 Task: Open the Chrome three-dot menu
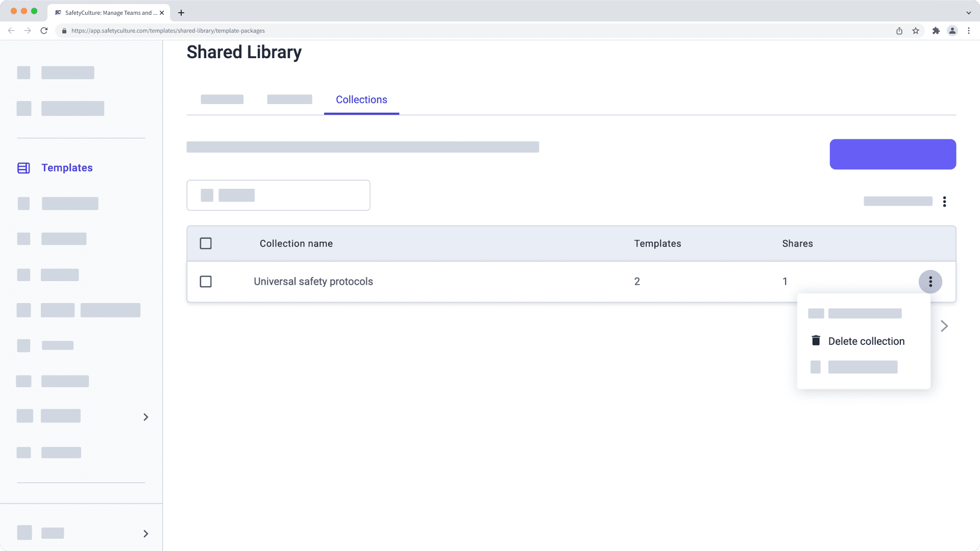coord(969,31)
